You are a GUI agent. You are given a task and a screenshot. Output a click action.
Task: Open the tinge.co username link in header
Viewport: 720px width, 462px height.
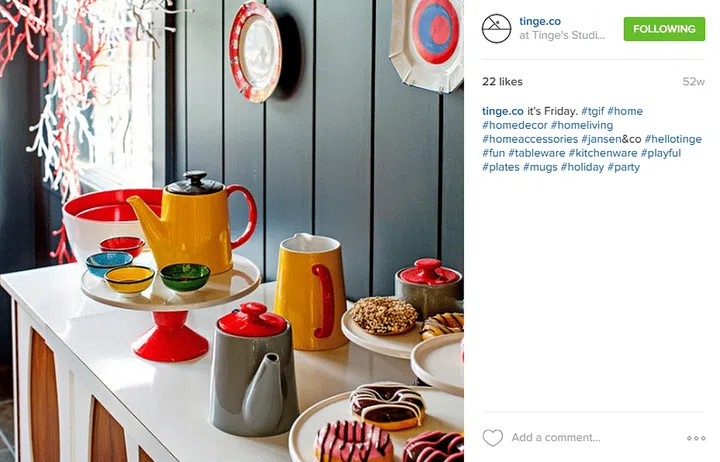tap(540, 21)
